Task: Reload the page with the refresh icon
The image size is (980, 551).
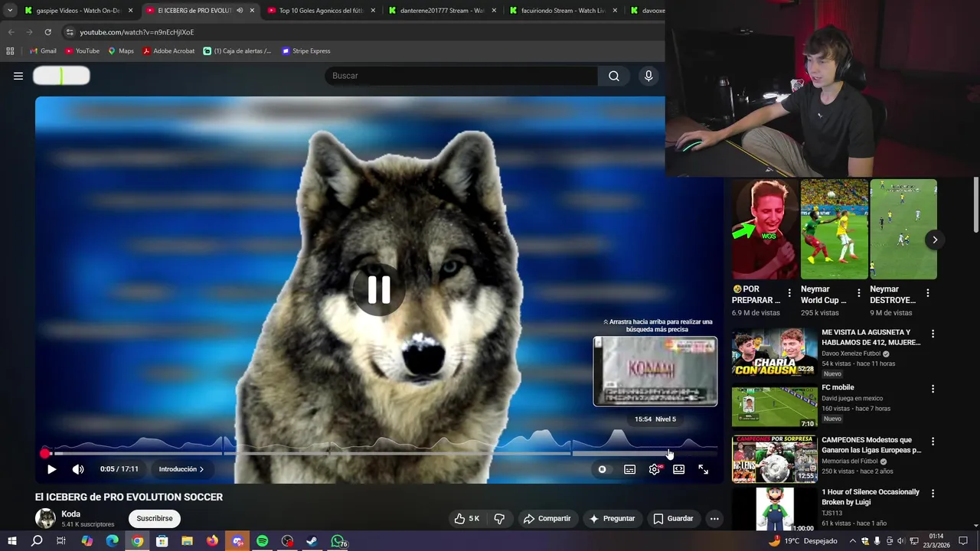Action: pos(47,32)
